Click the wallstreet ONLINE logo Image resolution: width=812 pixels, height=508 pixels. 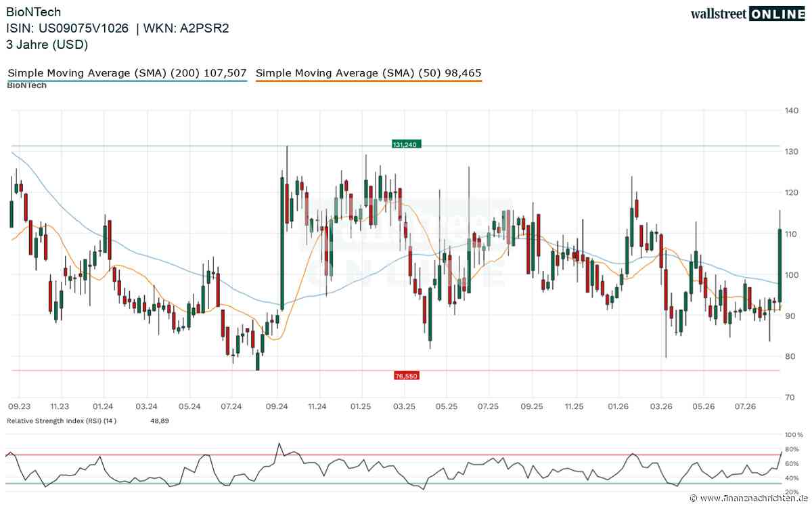coord(748,14)
